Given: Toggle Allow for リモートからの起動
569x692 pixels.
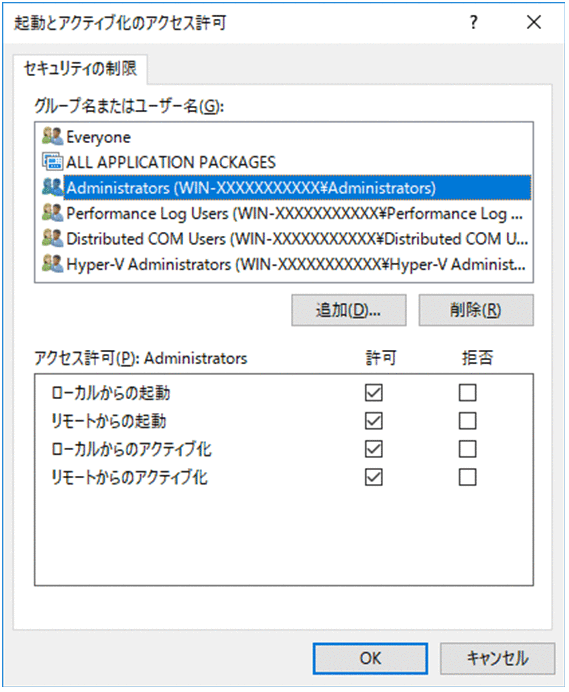Looking at the screenshot, I should pyautogui.click(x=373, y=421).
